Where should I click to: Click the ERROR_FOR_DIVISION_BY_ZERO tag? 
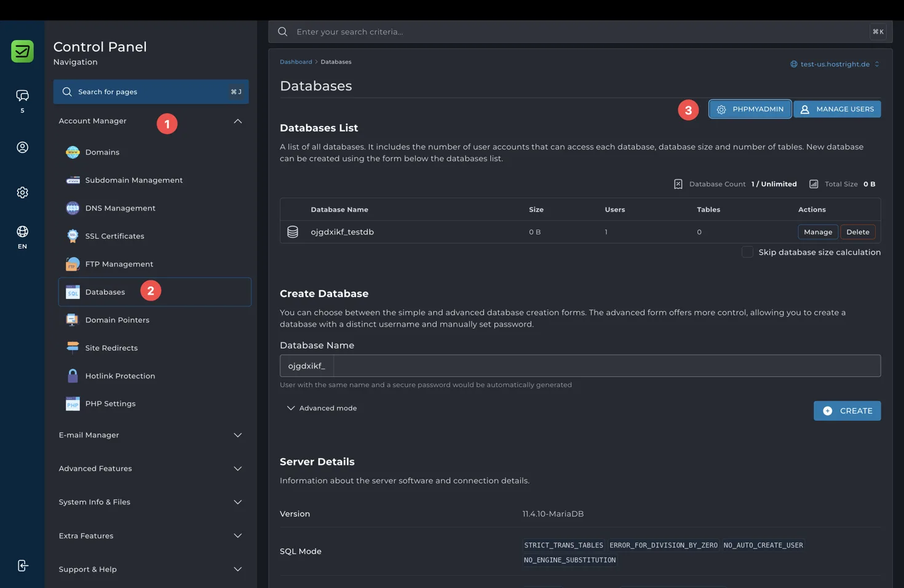tap(663, 545)
